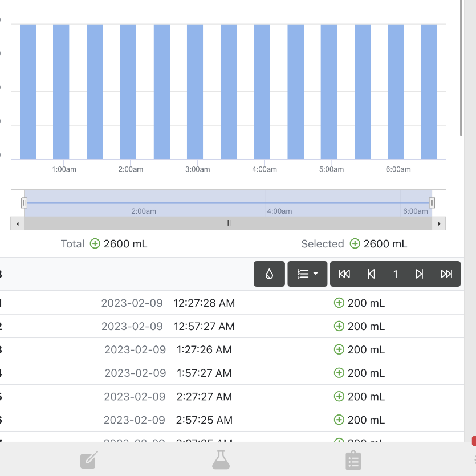Click the chart bar nearest 3:00am
This screenshot has width=476, height=476.
click(195, 92)
